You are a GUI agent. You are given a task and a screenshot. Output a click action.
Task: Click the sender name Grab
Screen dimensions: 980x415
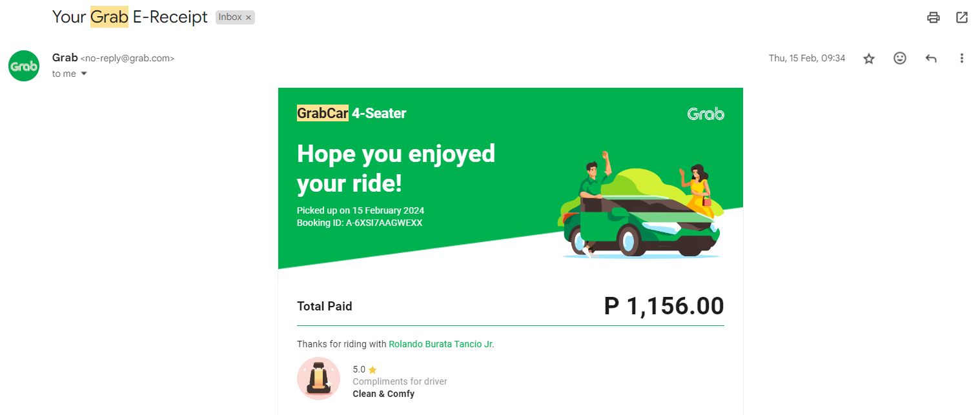(x=65, y=58)
